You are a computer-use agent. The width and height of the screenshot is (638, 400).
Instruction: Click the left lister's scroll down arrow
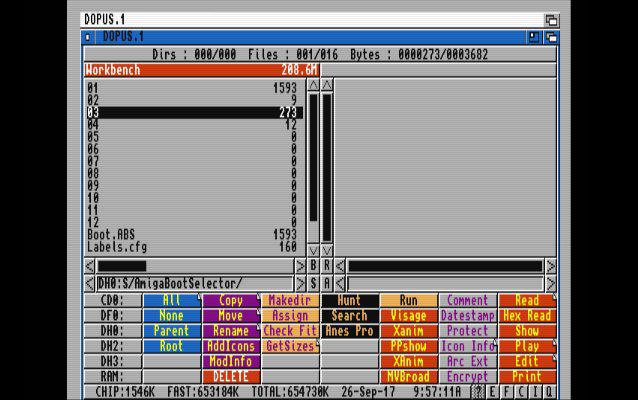click(x=313, y=250)
